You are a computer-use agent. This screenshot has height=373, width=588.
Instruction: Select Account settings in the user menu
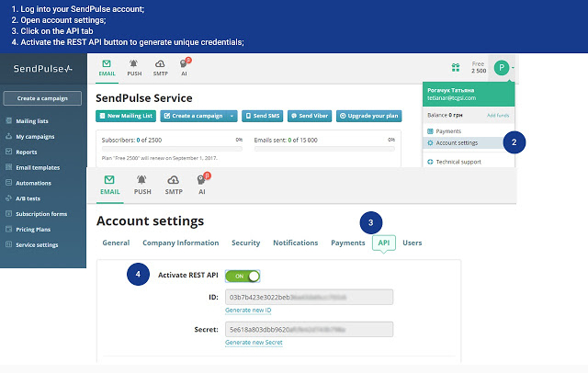pos(457,143)
